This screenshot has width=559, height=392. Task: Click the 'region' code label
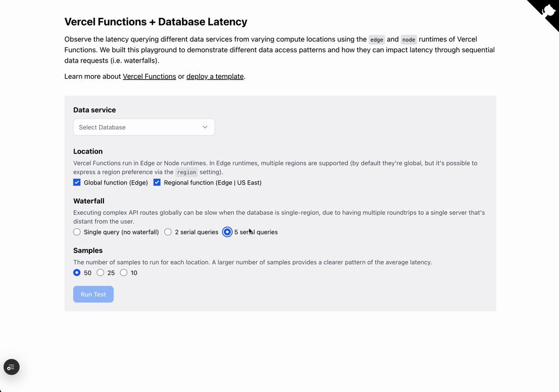coord(186,172)
